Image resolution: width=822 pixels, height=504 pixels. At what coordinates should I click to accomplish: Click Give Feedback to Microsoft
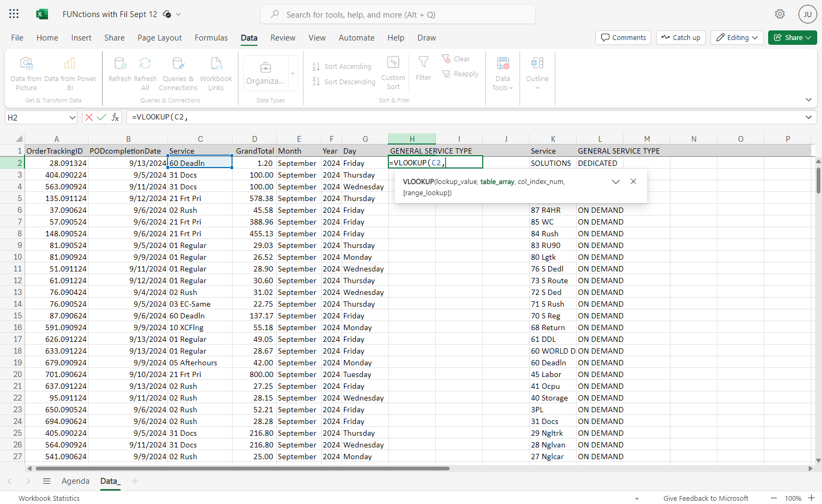(706, 498)
